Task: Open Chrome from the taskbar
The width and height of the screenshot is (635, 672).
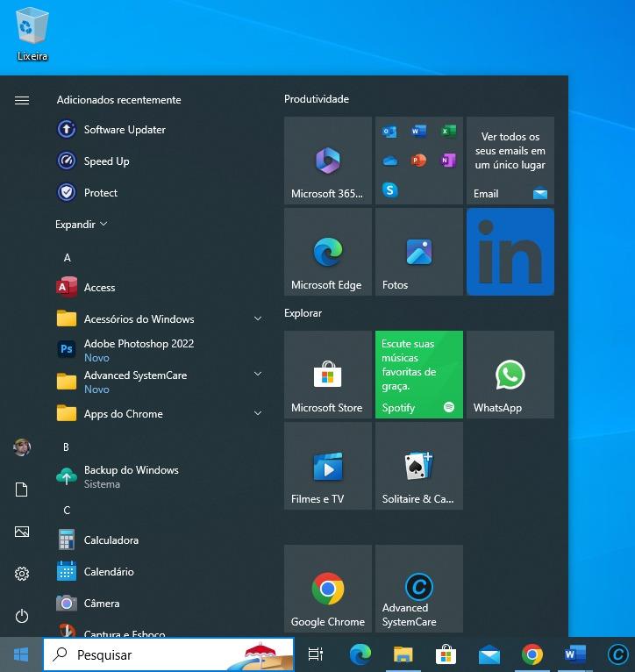Action: click(x=532, y=654)
